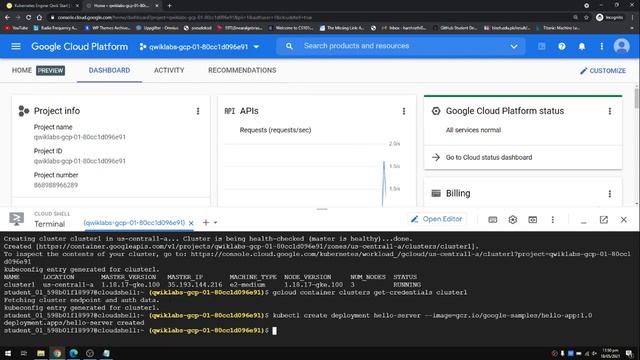640x360 pixels.
Task: Close the Cloud Shell session tab
Action: pos(191,223)
